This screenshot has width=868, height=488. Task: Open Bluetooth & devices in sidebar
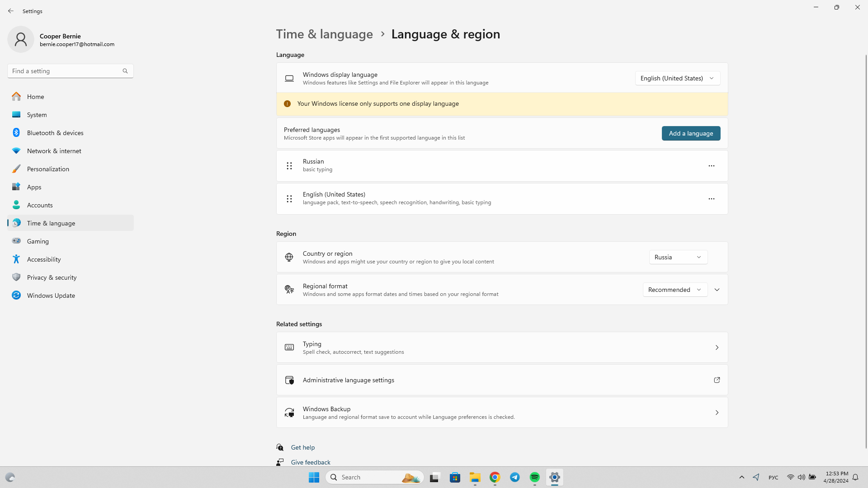pos(55,133)
